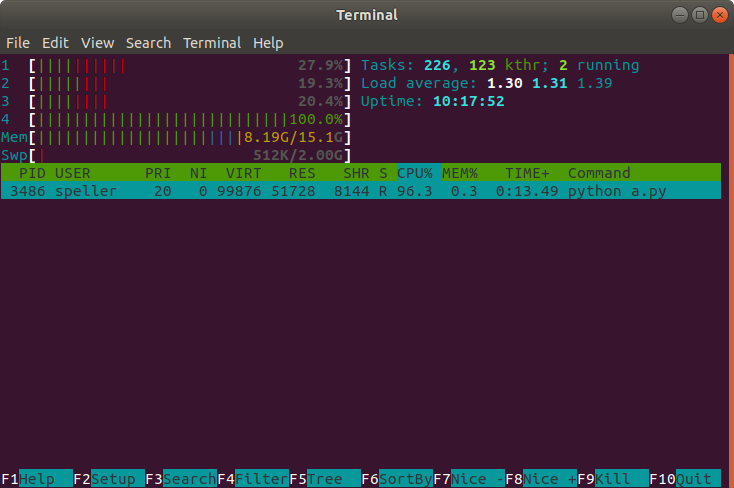This screenshot has width=734, height=488.
Task: Select the python a.py process row
Action: tap(361, 191)
